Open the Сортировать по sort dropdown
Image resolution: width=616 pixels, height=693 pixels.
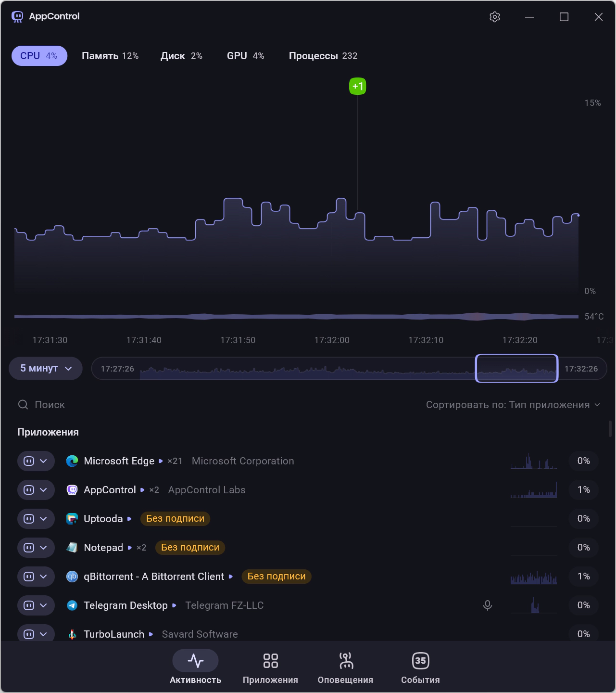513,405
